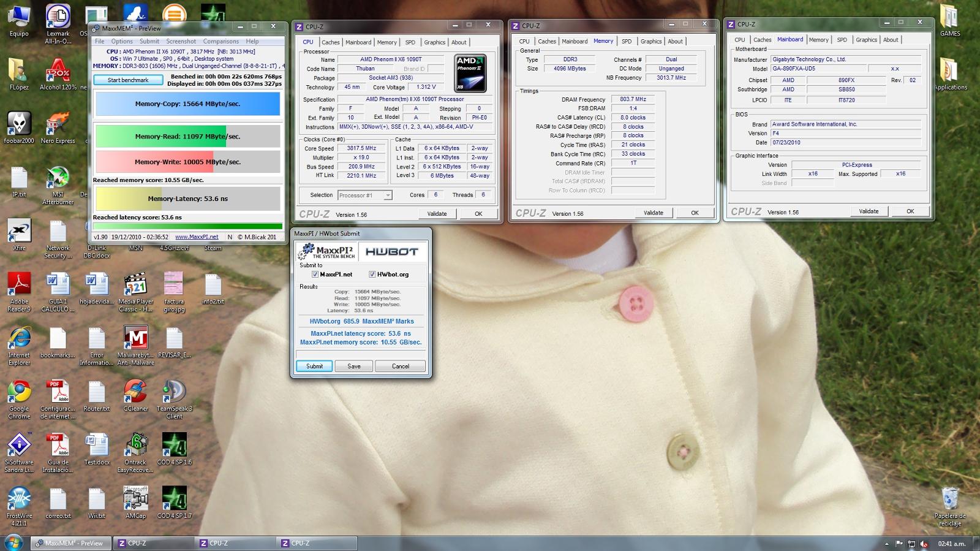Open About tab in CPU tab window
Image resolution: width=980 pixels, height=551 pixels.
point(459,42)
